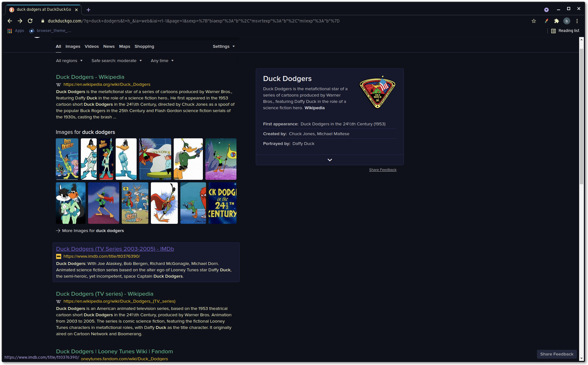Viewport: 588px width, 365px height.
Task: Open the Reading list panel
Action: click(x=565, y=31)
